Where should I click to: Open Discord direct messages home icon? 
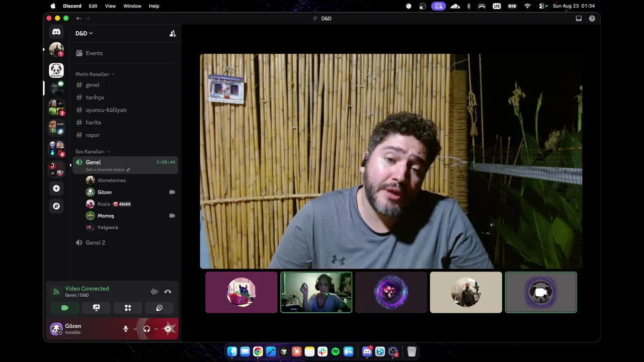(56, 32)
